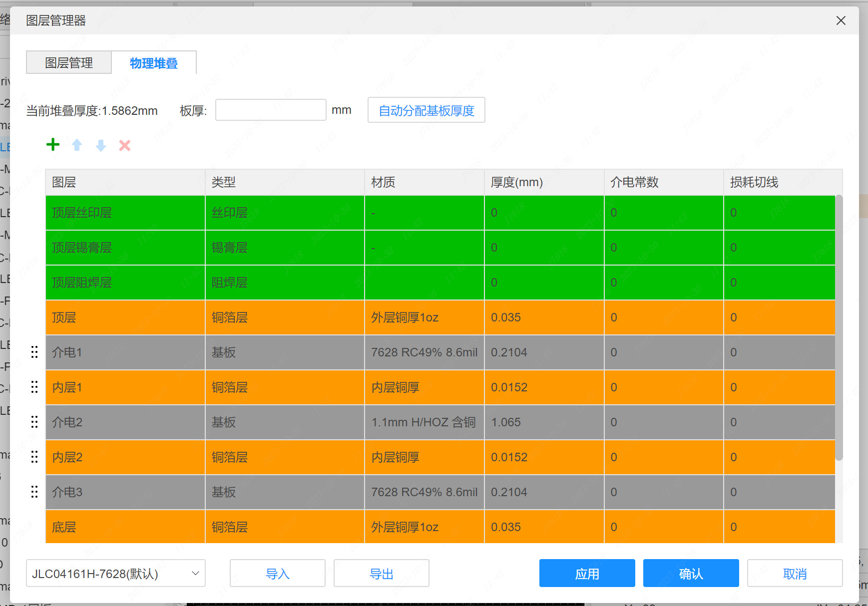Select the 内层2 layer name cell
This screenshot has height=606, width=868.
pos(125,457)
